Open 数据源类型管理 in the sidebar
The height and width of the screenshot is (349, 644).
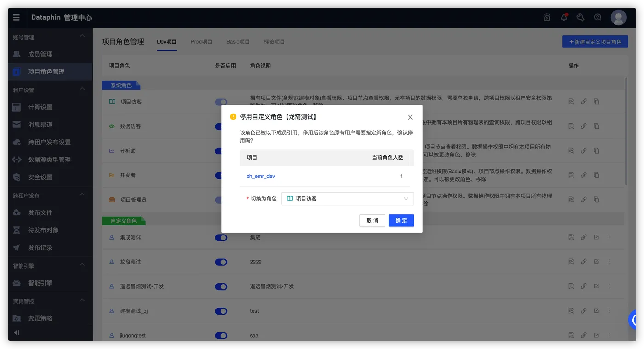[50, 160]
